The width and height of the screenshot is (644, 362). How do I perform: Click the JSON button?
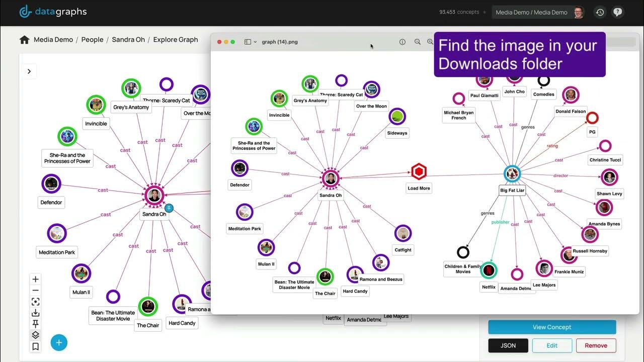508,345
